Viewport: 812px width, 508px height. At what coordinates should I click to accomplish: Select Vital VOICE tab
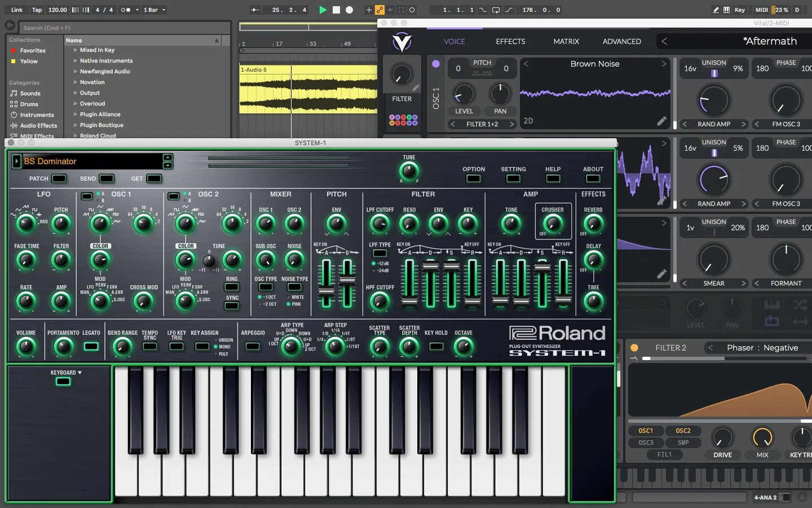point(454,41)
